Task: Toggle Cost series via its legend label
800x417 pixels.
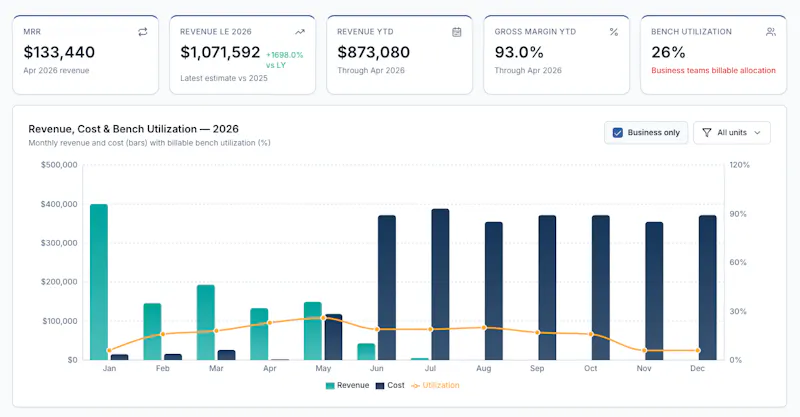Action: tap(396, 385)
